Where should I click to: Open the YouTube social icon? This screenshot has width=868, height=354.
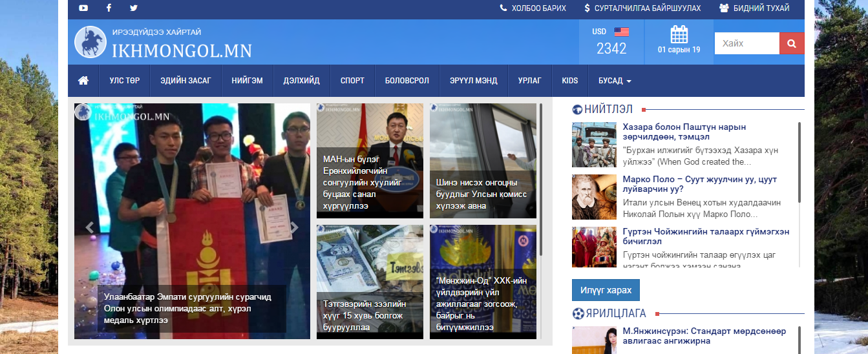click(83, 8)
